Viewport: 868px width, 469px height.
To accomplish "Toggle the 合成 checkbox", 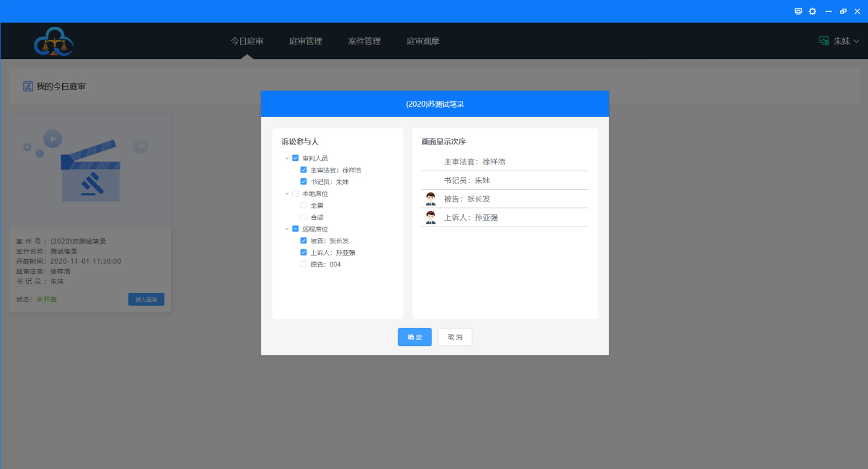I will coord(304,217).
